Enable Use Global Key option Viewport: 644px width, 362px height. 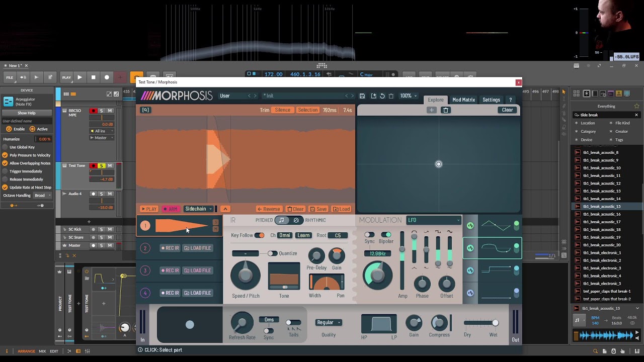pos(5,147)
